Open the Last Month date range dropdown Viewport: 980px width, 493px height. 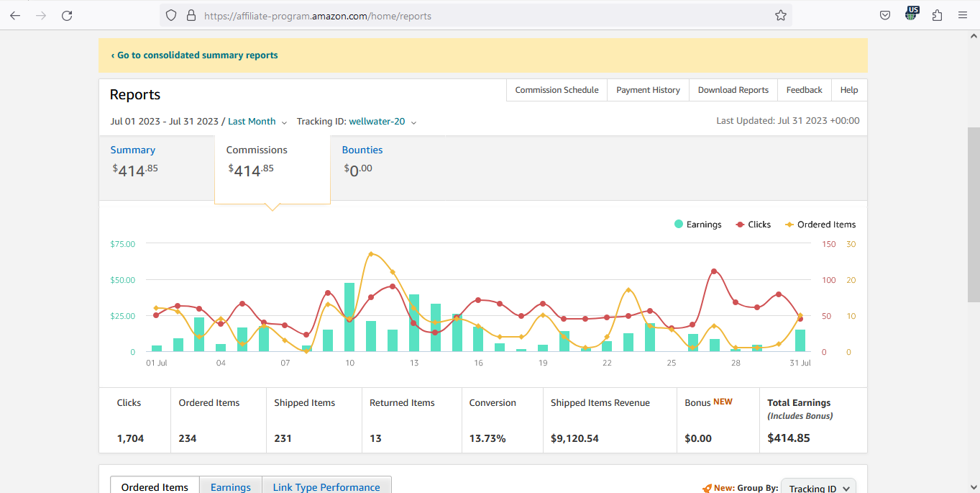[252, 122]
